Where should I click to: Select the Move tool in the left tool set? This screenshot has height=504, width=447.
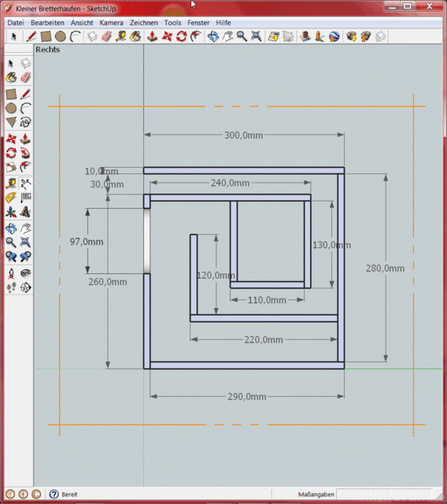[11, 139]
